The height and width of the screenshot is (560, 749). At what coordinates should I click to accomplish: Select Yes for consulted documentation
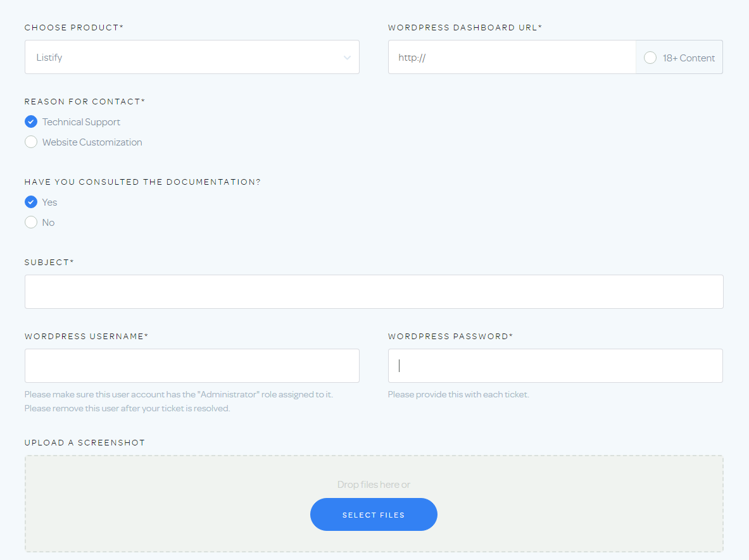[31, 202]
